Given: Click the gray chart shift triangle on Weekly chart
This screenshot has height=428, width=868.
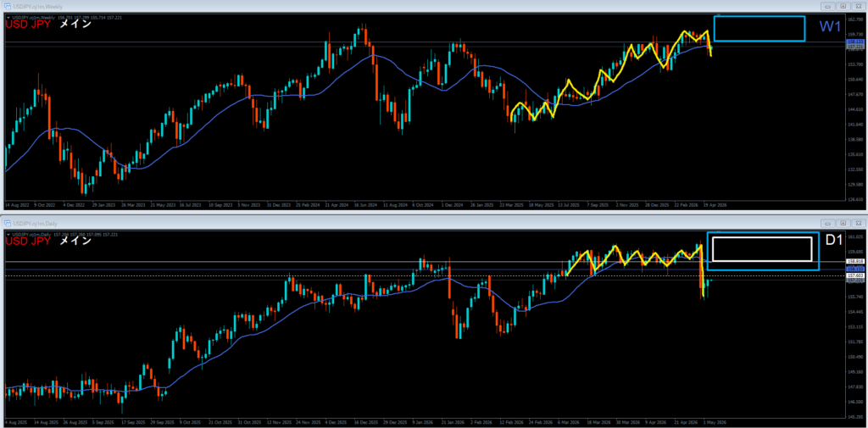Looking at the screenshot, I should click(x=719, y=15).
